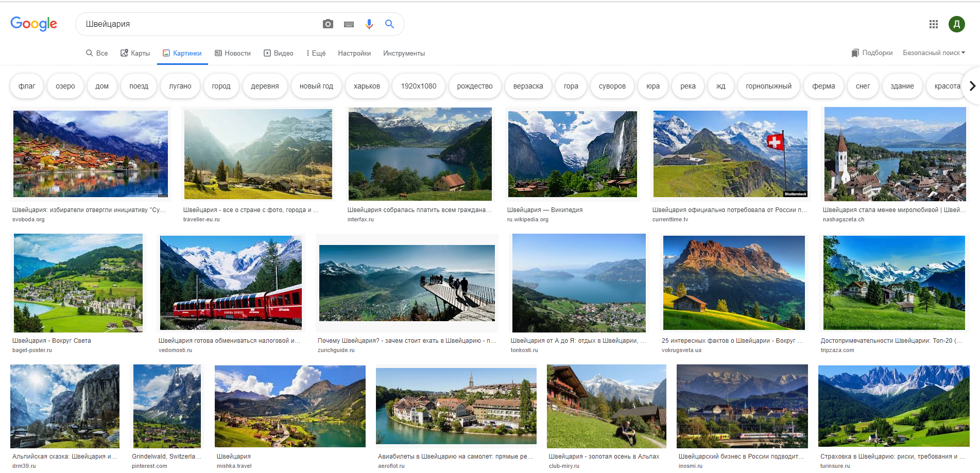This screenshot has width=980, height=473.
Task: Select the озеро filter chip
Action: (65, 86)
